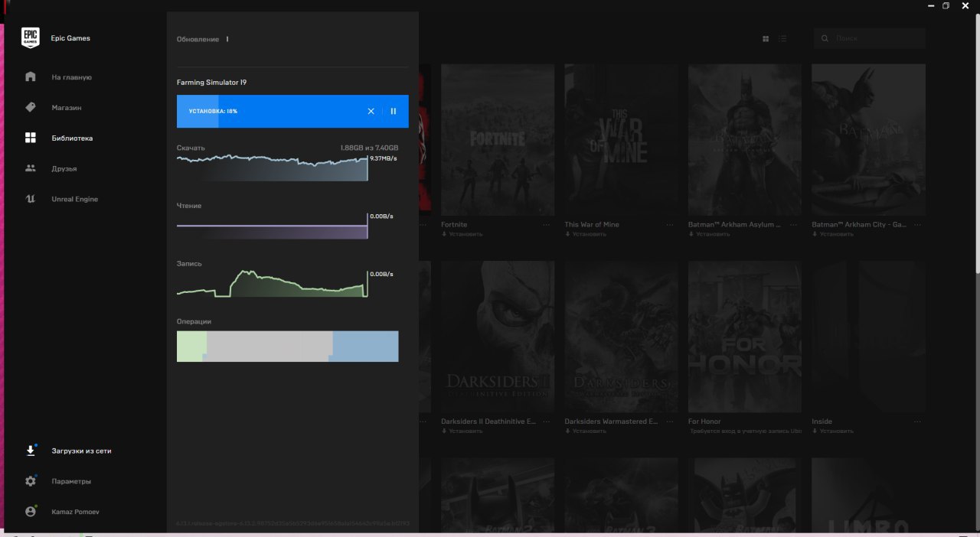980x537 pixels.
Task: Pause the Farming Simulator 19 installation
Action: pyautogui.click(x=394, y=112)
